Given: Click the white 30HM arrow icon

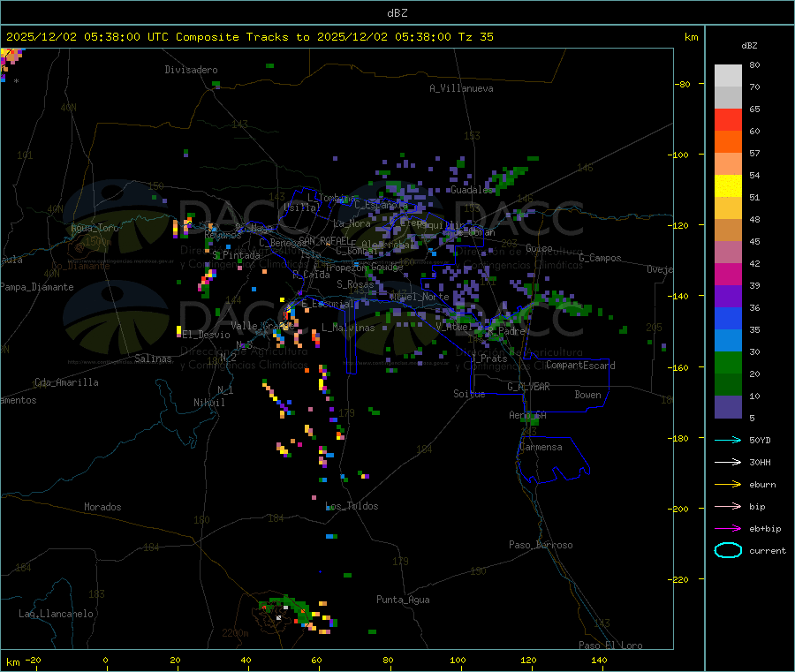Looking at the screenshot, I should 728,462.
